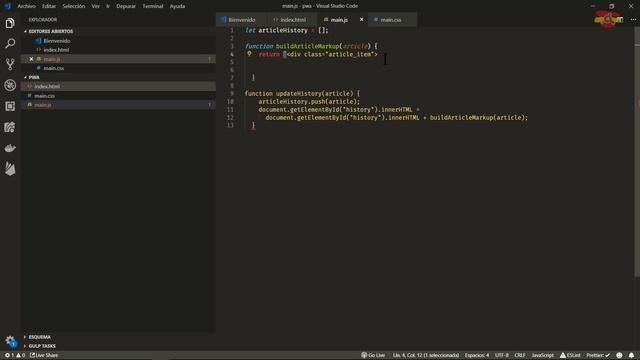Close main.js in the open editors list
640x360 pixels.
[31, 59]
